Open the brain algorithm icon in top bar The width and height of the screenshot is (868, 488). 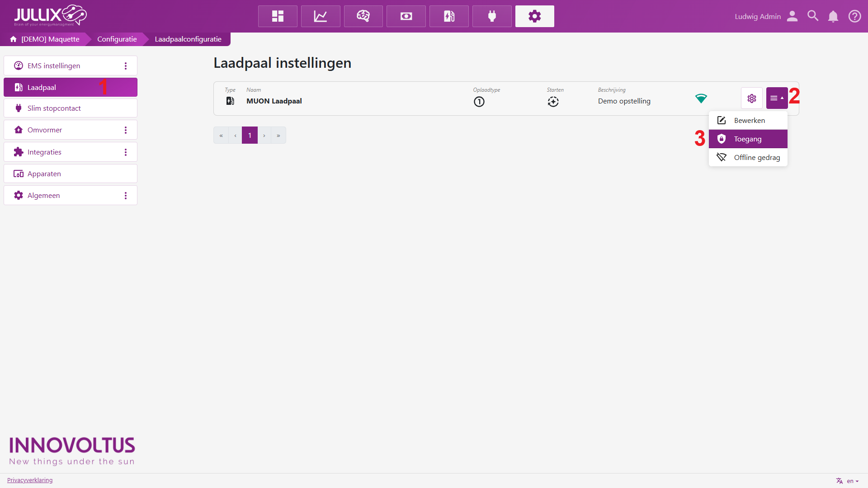(363, 16)
